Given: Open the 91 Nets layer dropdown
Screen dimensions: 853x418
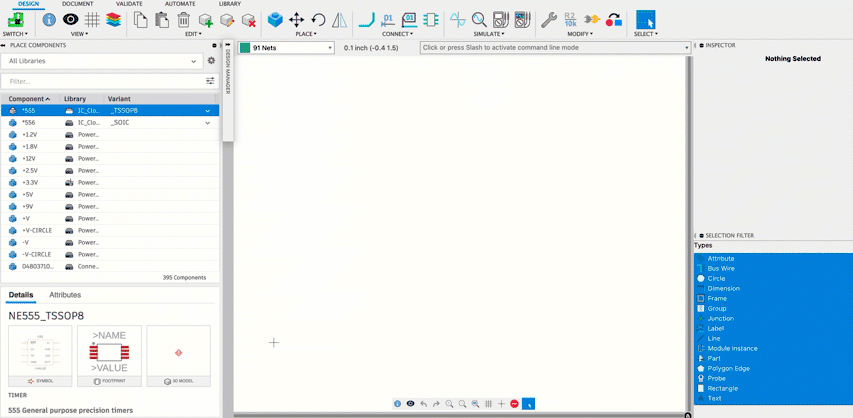Looking at the screenshot, I should 286,48.
